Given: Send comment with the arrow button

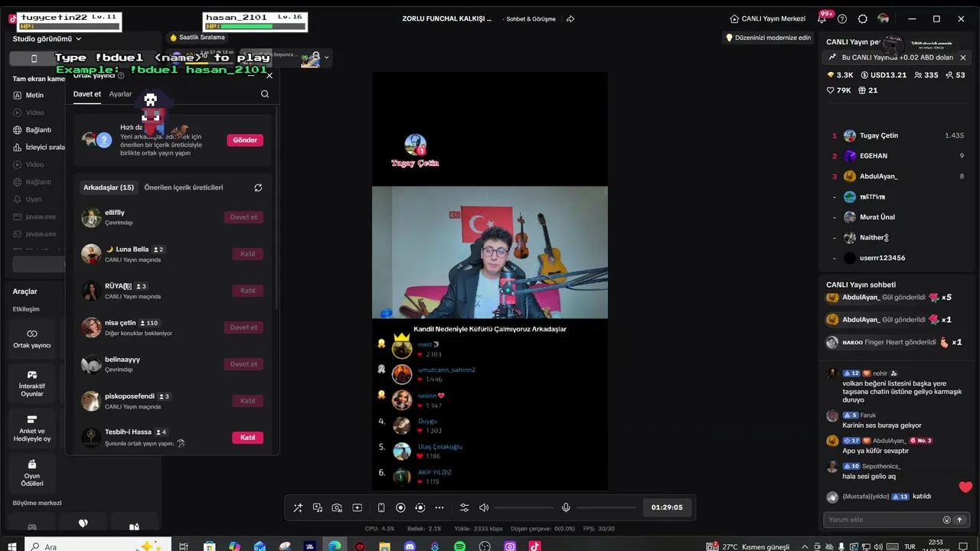Looking at the screenshot, I should (959, 520).
